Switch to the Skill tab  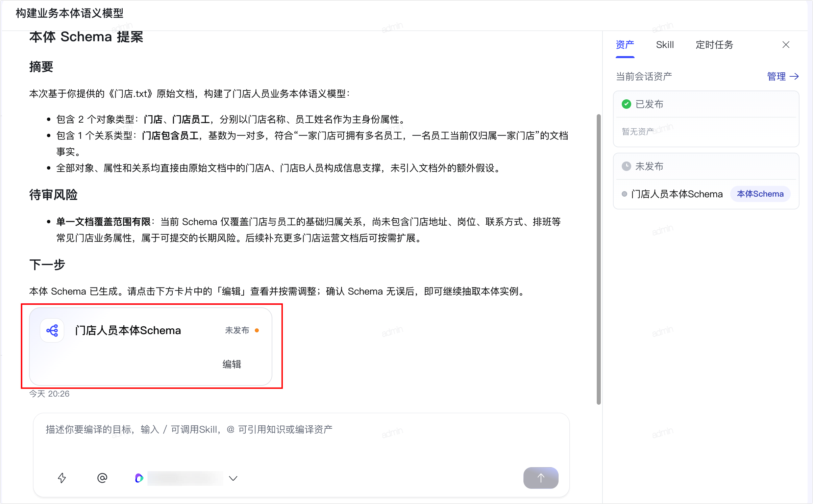click(x=665, y=45)
